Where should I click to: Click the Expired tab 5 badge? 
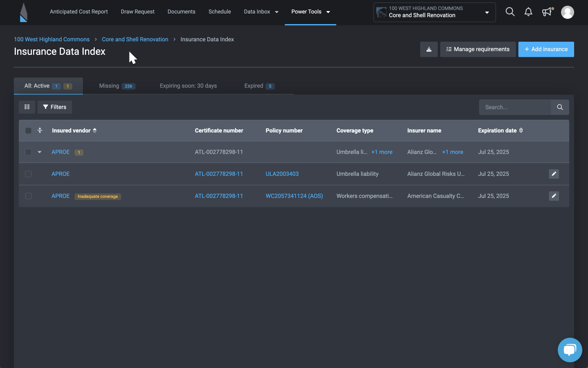[x=270, y=86]
